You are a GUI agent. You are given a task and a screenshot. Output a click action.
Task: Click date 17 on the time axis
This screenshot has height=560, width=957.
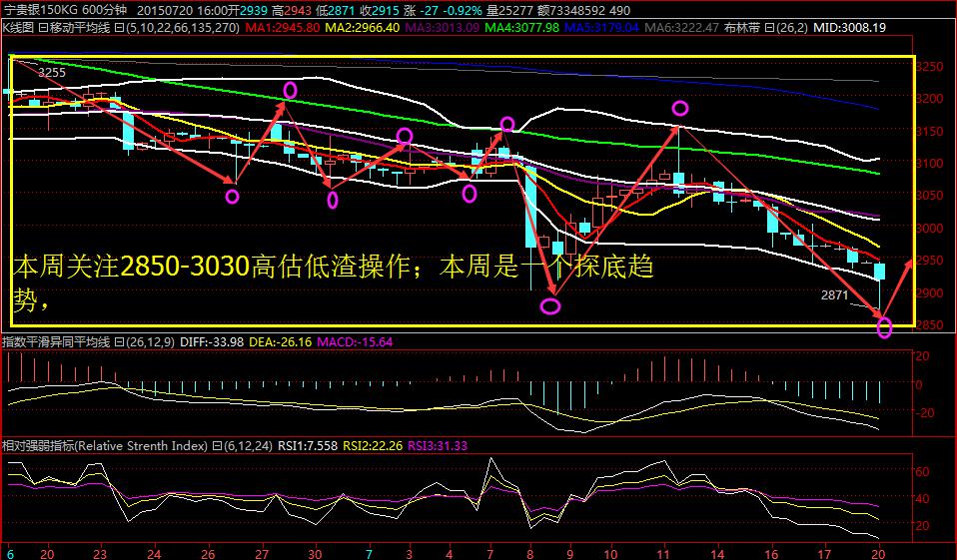pyautogui.click(x=824, y=554)
